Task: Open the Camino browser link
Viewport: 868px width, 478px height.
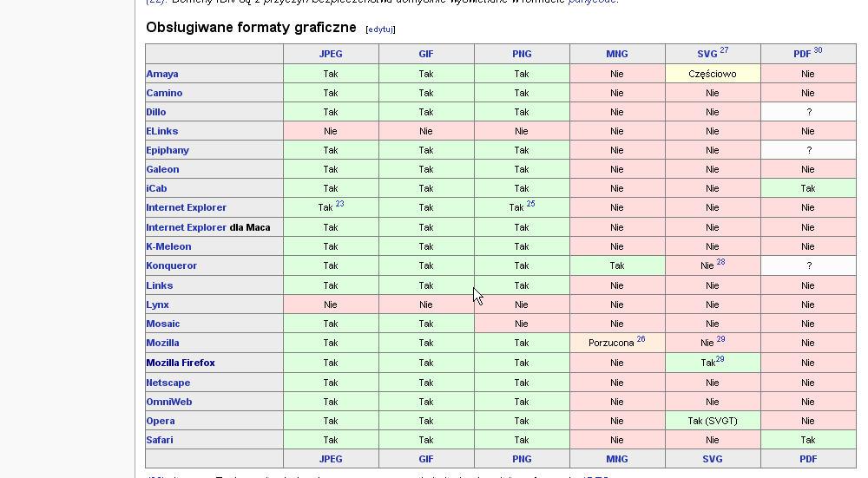Action: pyautogui.click(x=164, y=93)
